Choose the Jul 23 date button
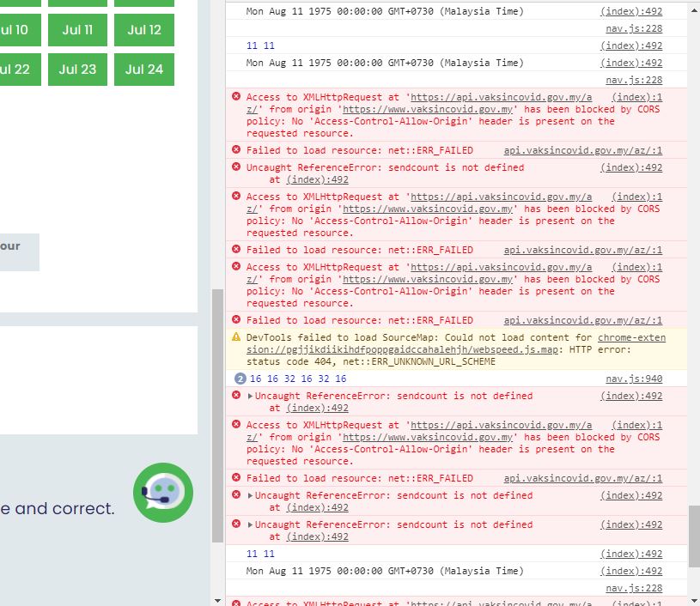The height and width of the screenshot is (606, 700). (x=77, y=70)
